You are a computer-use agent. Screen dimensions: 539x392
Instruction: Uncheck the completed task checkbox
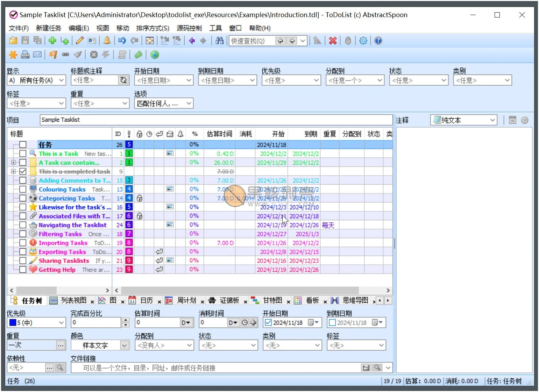(x=23, y=171)
